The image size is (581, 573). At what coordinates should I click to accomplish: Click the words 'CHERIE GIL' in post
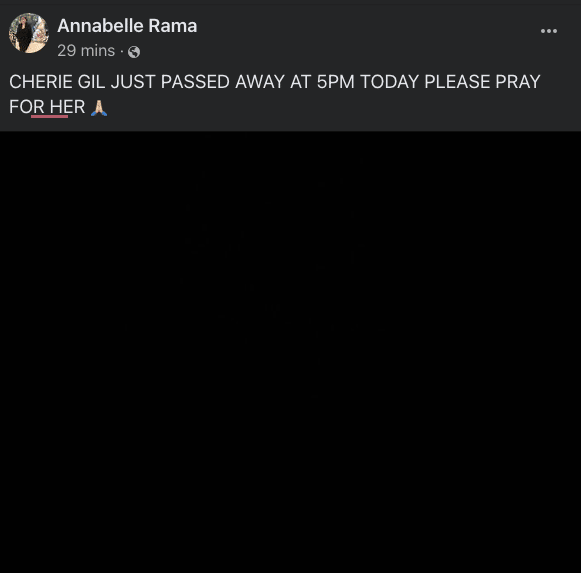(x=57, y=82)
